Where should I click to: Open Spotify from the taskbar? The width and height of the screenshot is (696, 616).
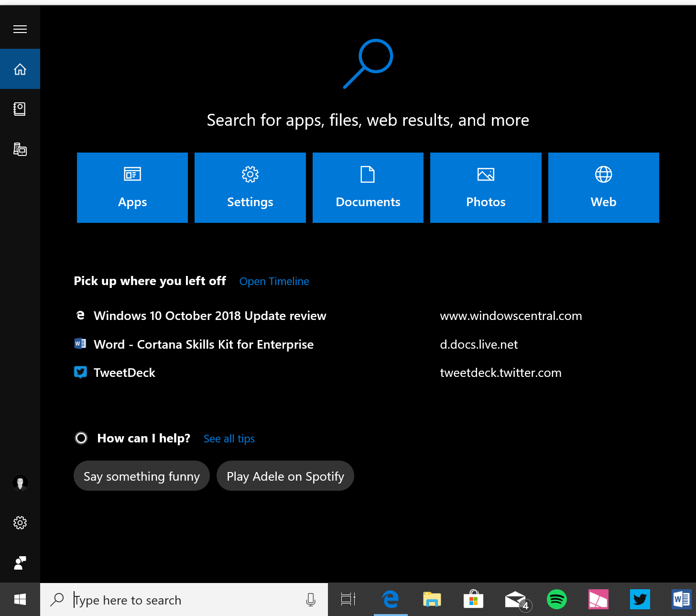[557, 599]
